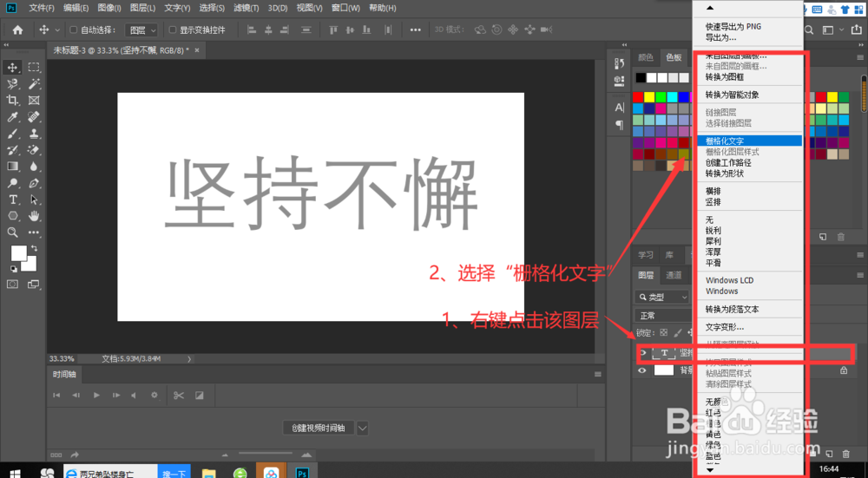Screen dimensions: 868x478
Task: Toggle the lock on the background layer
Action: pos(844,370)
